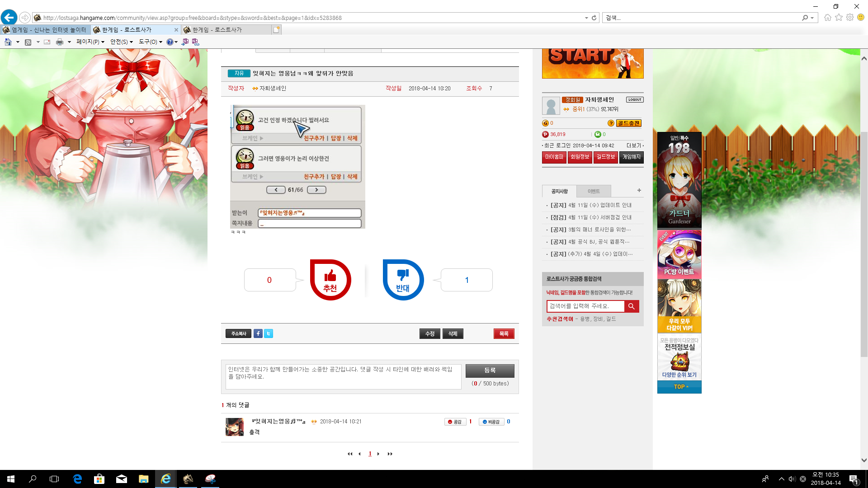
Task: Click the red 목록 list button
Action: (x=504, y=333)
